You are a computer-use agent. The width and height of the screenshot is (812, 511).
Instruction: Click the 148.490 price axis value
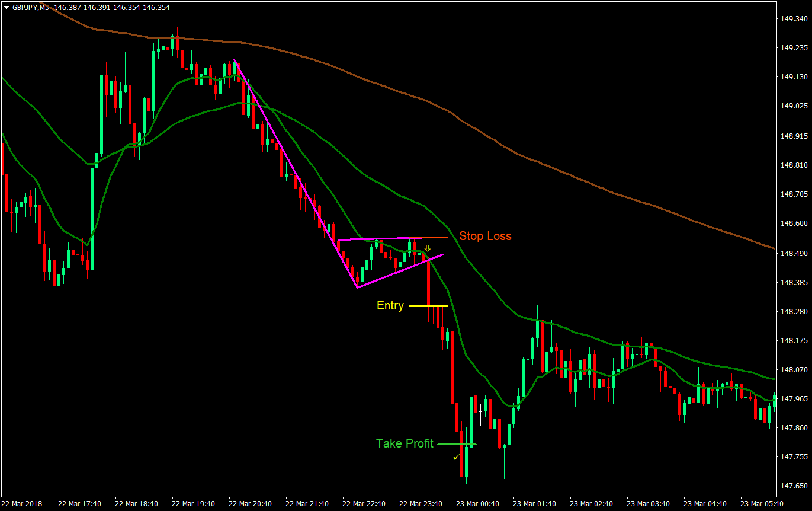794,253
